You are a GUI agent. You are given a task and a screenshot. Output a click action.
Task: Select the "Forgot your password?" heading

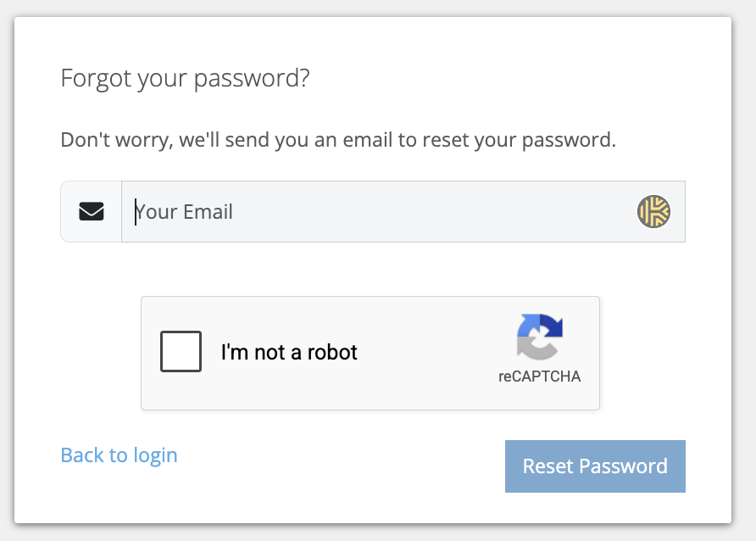(185, 78)
